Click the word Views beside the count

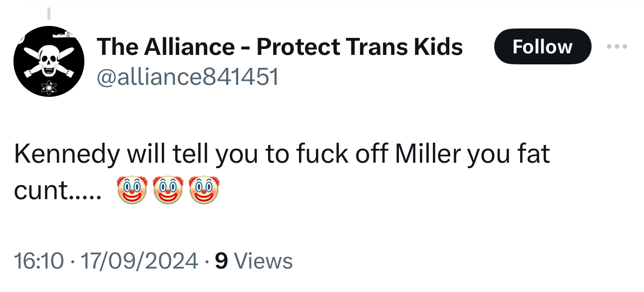263,261
